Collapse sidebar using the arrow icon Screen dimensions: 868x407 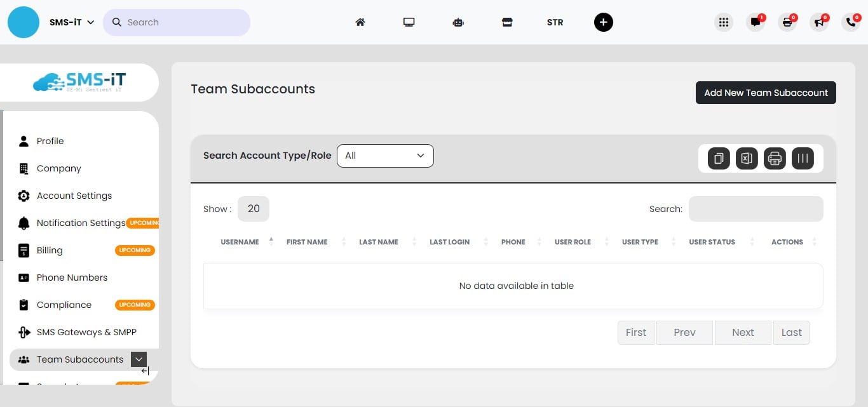(145, 371)
